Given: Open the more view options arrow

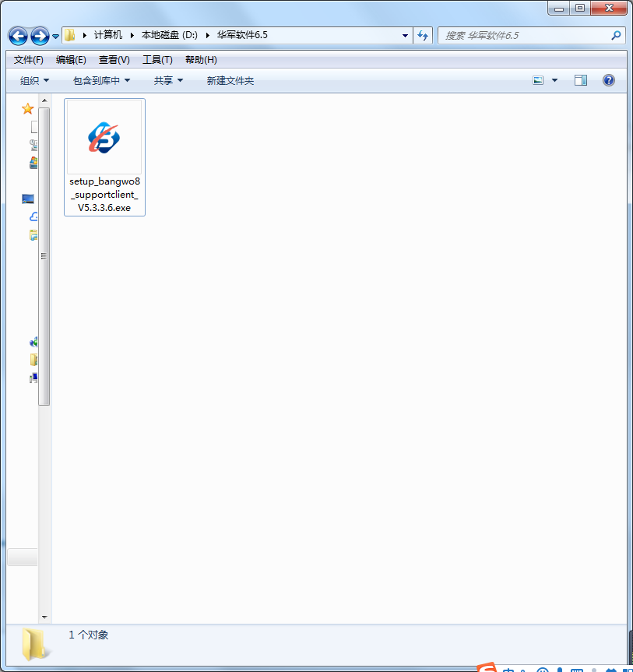Looking at the screenshot, I should coord(554,80).
